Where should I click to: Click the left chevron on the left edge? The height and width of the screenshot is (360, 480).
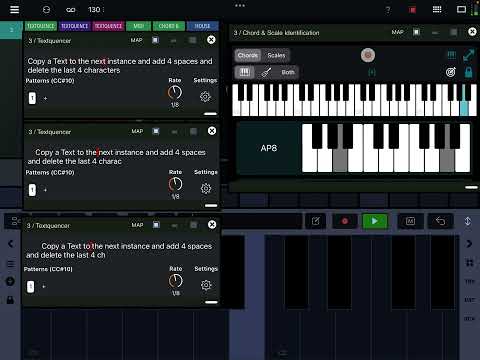click(x=11, y=244)
